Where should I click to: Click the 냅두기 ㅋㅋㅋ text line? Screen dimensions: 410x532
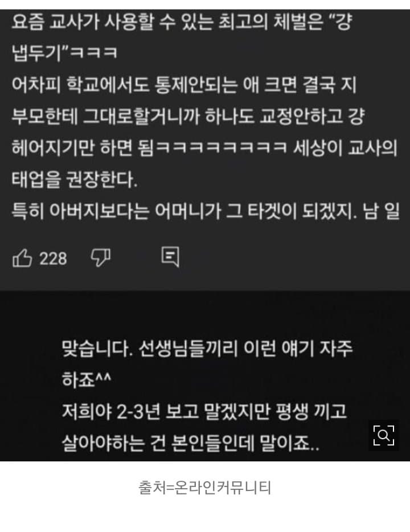65,54
